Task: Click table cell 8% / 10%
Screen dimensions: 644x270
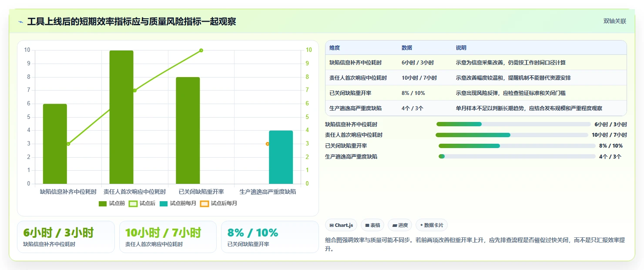Action: point(413,93)
